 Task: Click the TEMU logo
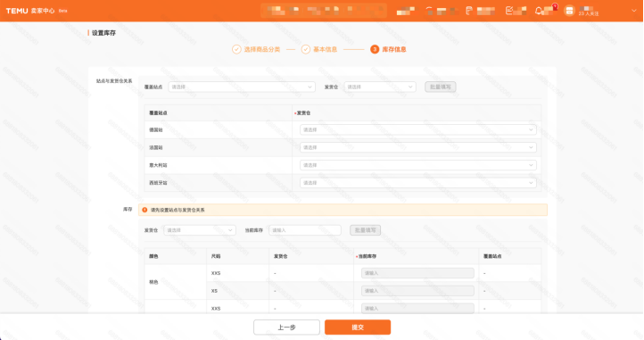(17, 11)
